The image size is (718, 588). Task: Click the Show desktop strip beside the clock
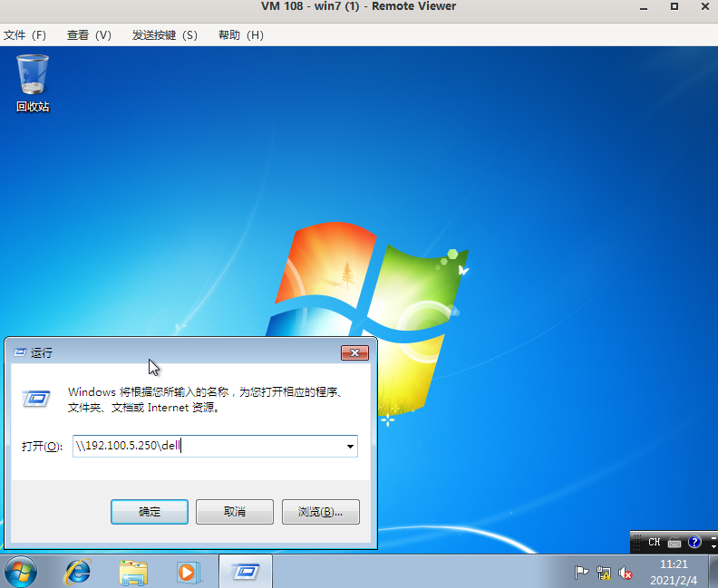(x=713, y=572)
